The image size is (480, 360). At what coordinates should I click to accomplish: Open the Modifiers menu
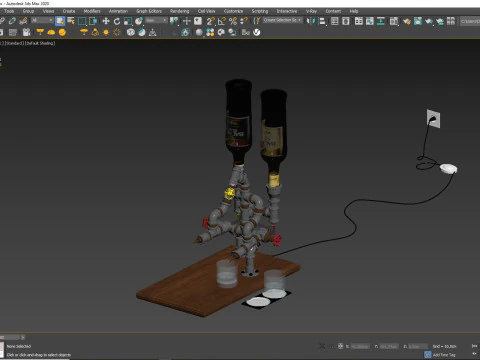point(92,11)
